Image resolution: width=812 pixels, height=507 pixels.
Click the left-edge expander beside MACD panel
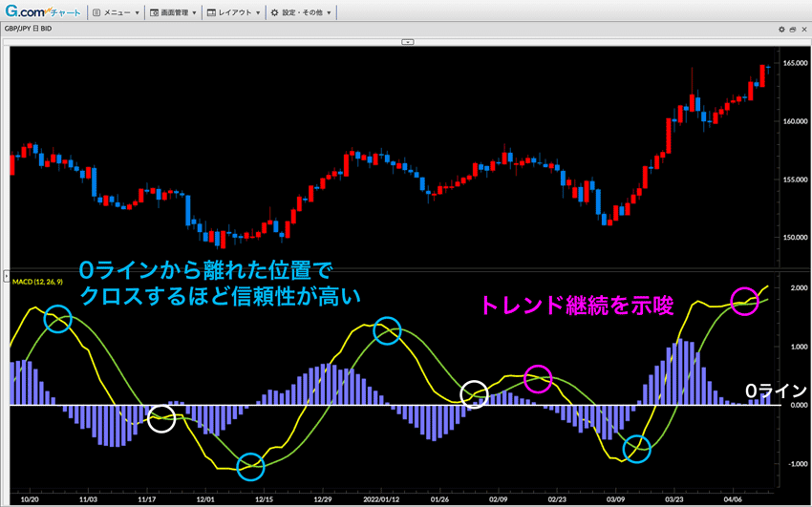(4, 274)
